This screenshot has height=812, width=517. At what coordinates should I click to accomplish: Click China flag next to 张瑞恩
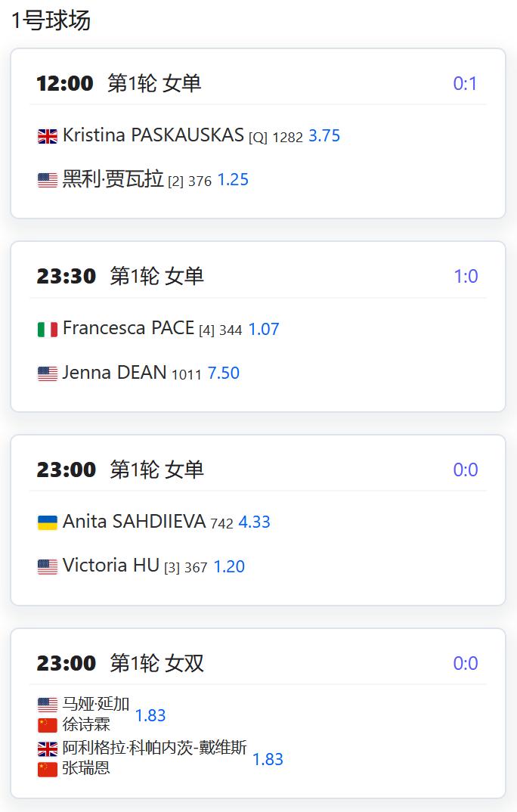click(48, 769)
